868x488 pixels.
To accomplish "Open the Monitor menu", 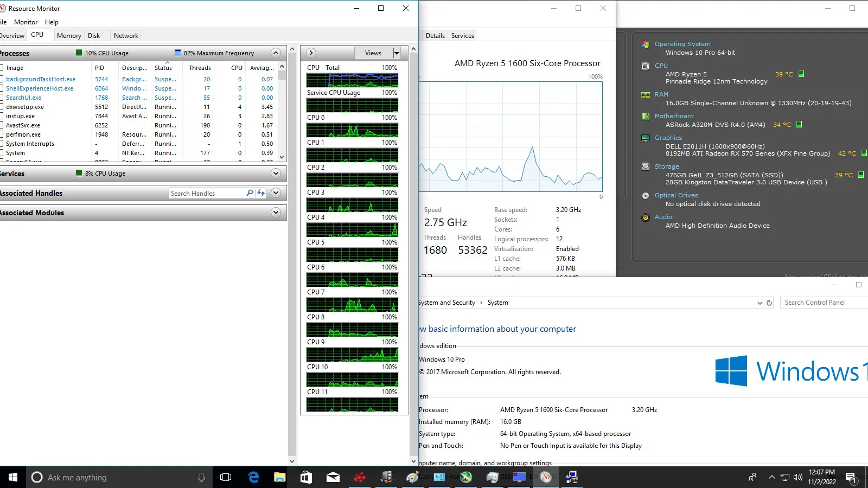I will (x=25, y=22).
